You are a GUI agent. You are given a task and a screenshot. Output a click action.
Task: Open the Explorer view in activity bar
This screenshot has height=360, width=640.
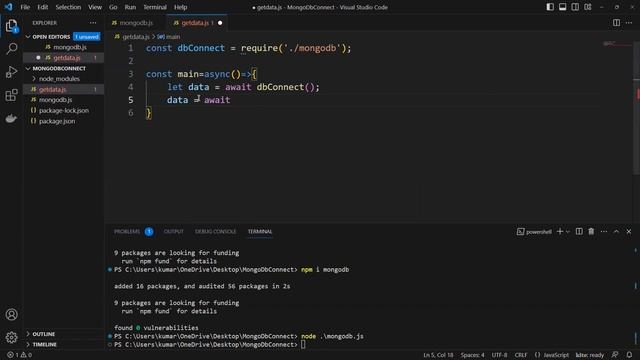11,26
